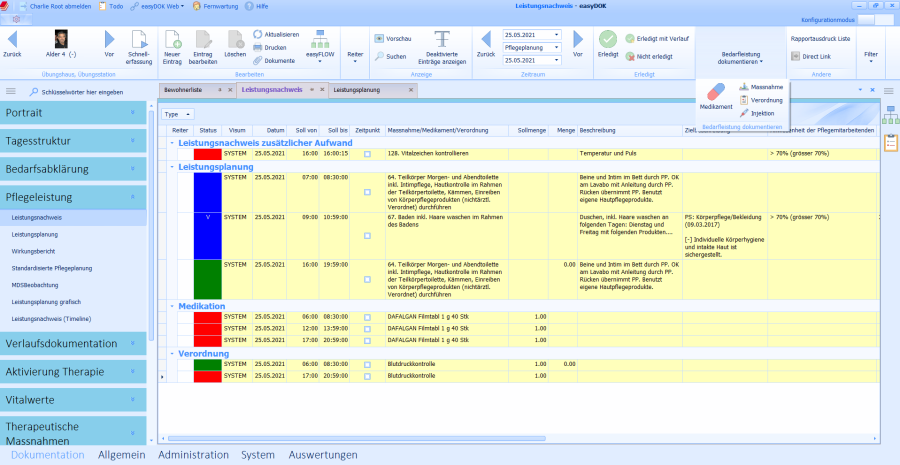
Task: Select Medikament pill icon in popup
Action: (716, 92)
